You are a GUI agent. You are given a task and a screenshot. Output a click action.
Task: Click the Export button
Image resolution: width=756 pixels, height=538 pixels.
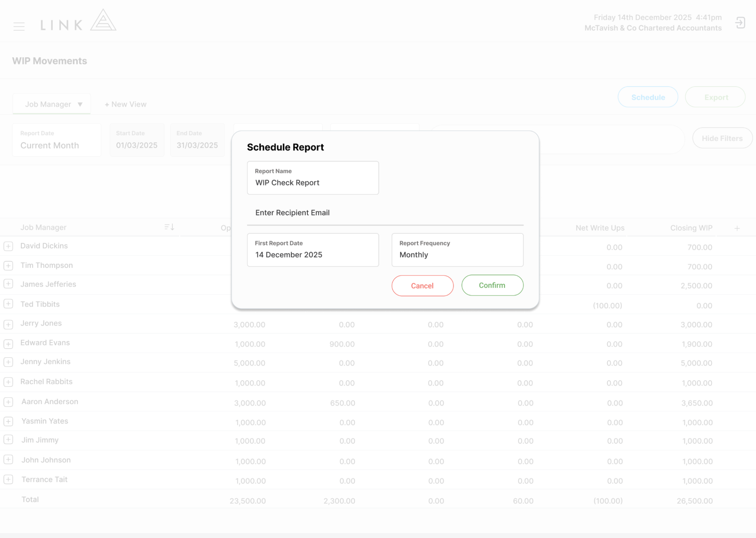715,97
